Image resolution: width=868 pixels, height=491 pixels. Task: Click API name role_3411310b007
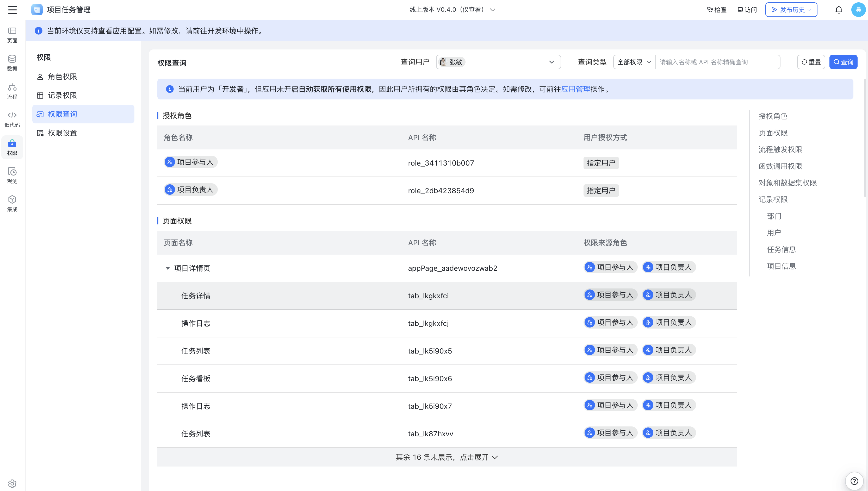tap(441, 163)
